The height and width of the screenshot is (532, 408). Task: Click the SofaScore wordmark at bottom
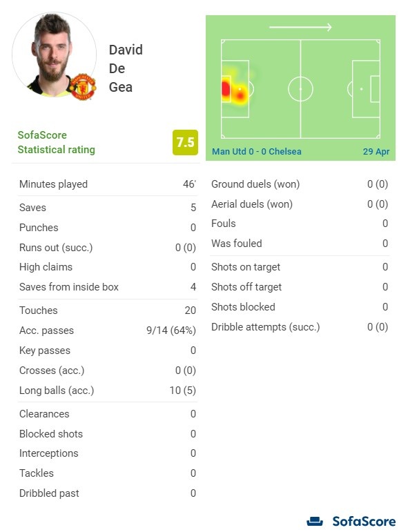click(x=364, y=521)
